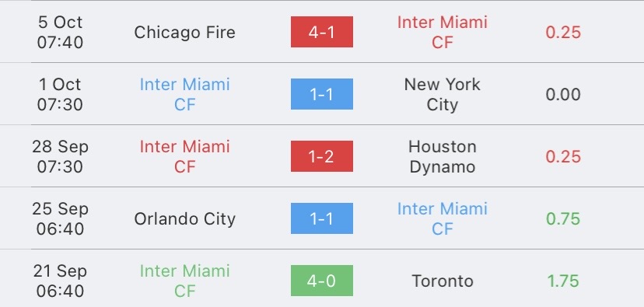Select the 21 Sep 06:40 match date
The width and height of the screenshot is (644, 307).
[x=61, y=281]
